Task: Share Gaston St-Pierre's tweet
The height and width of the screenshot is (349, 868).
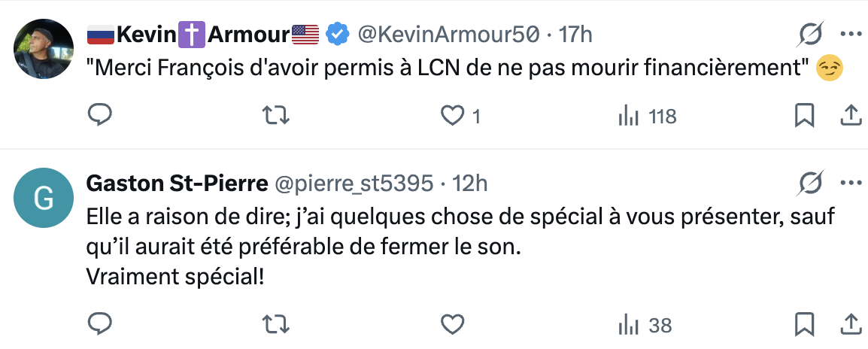Action: point(850,323)
